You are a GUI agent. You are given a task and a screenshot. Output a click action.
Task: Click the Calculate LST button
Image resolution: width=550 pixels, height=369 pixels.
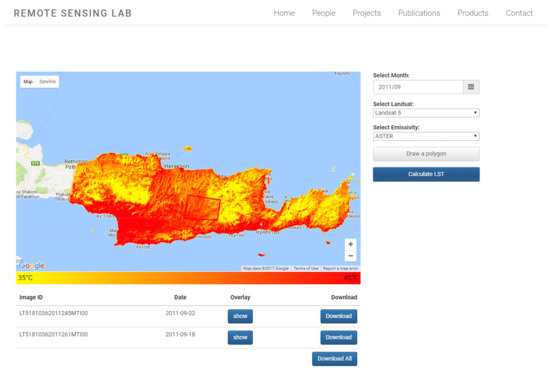(426, 174)
